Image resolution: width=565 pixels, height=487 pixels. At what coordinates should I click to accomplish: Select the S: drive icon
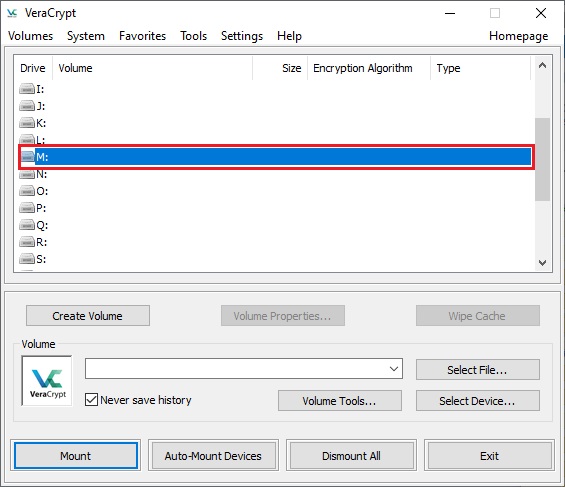pos(27,259)
